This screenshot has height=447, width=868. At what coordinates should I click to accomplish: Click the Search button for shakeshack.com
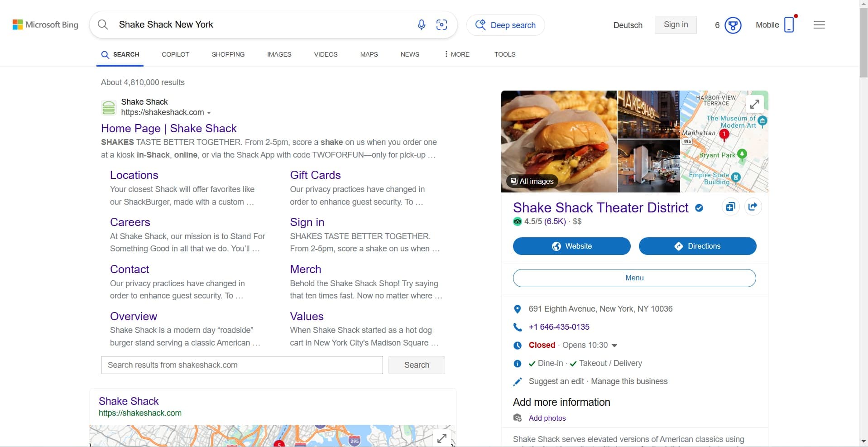(417, 365)
